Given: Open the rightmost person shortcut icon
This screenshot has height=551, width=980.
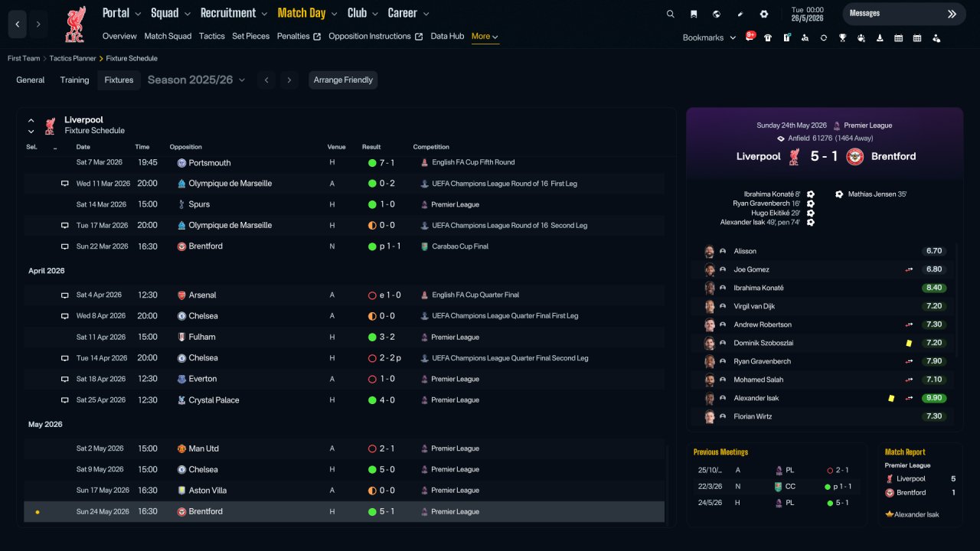Looking at the screenshot, I should coord(936,37).
